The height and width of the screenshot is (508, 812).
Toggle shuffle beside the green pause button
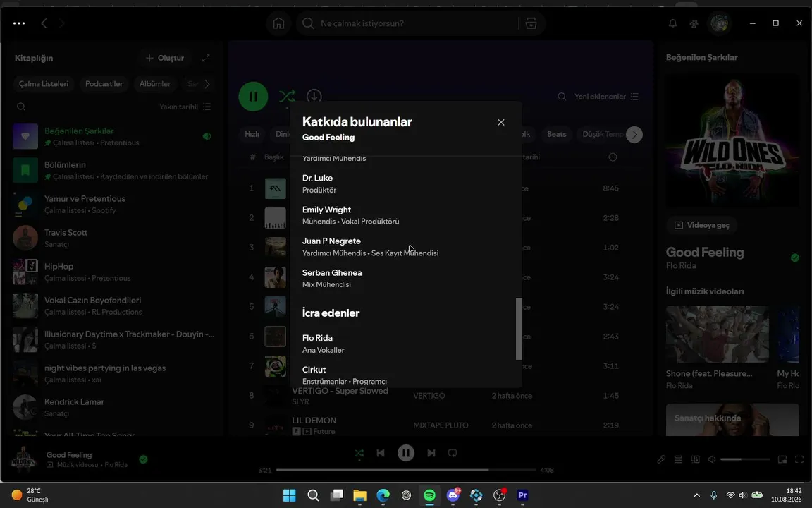pyautogui.click(x=287, y=97)
